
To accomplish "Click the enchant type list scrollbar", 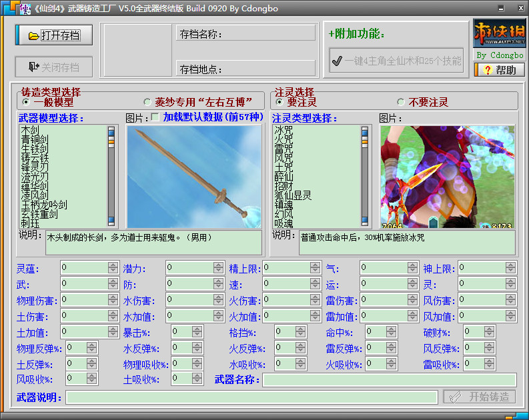I will (x=365, y=176).
